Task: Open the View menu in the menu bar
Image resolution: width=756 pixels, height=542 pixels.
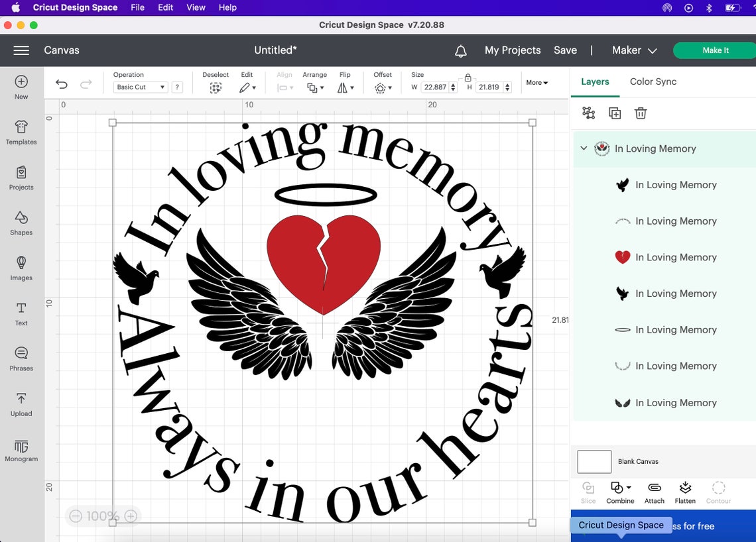Action: click(x=196, y=7)
